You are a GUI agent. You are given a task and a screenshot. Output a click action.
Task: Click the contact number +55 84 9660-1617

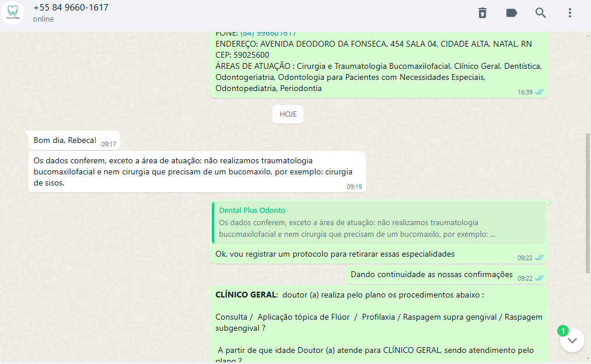click(x=71, y=8)
